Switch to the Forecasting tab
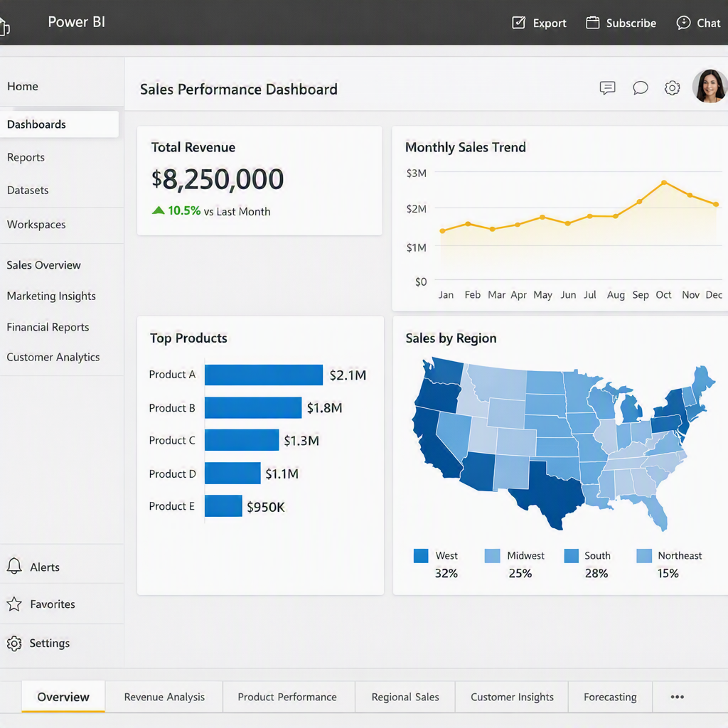 (610, 697)
